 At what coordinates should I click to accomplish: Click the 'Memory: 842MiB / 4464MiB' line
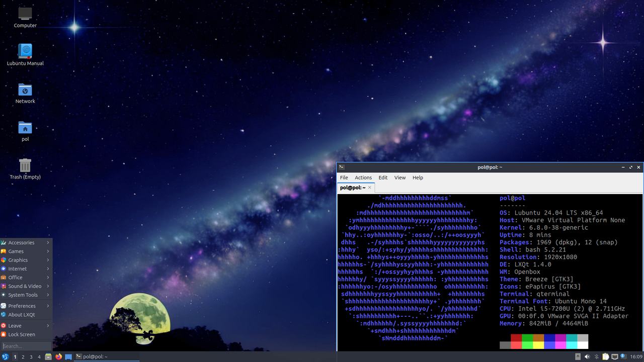(x=544, y=323)
